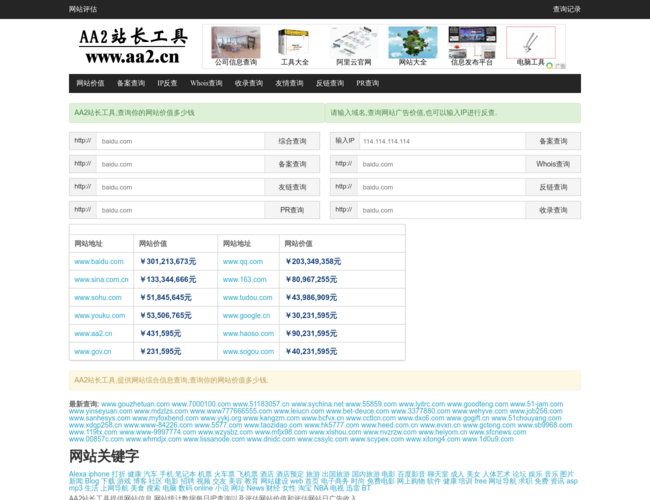Open recent query www.sanhesys.com
The height and width of the screenshot is (500, 650).
tap(99, 418)
